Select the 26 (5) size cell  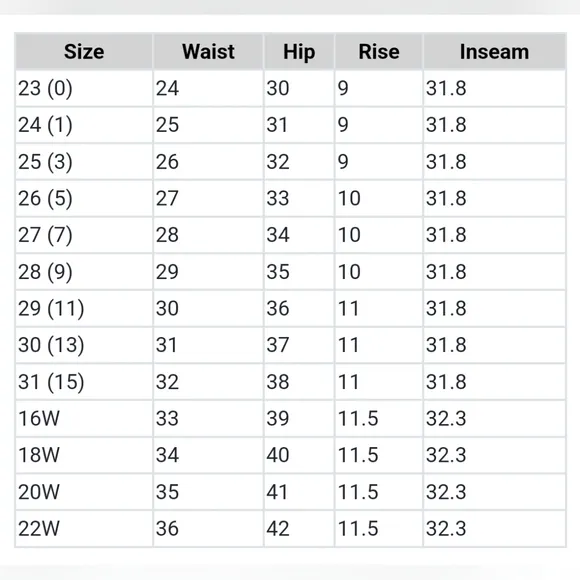click(x=84, y=198)
